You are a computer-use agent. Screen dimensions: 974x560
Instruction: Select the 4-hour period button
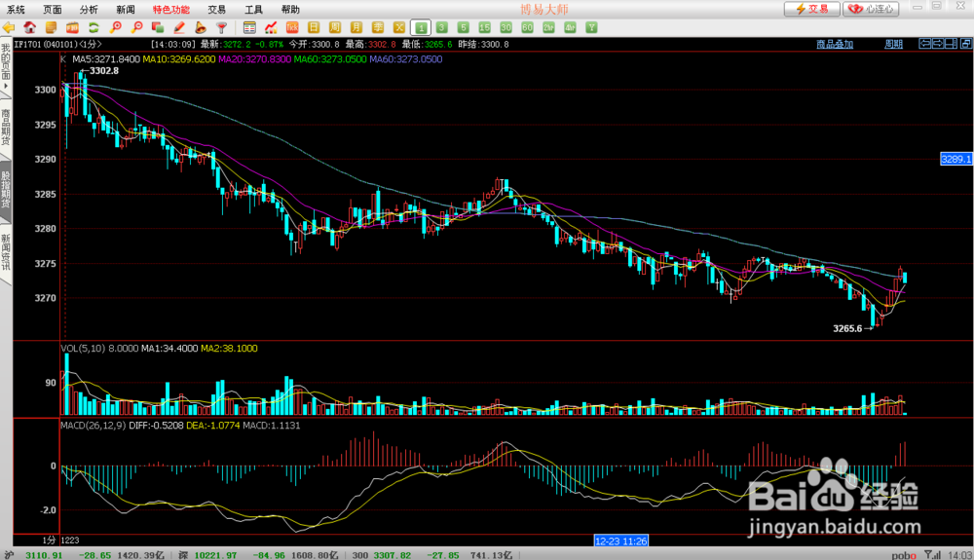tap(570, 28)
